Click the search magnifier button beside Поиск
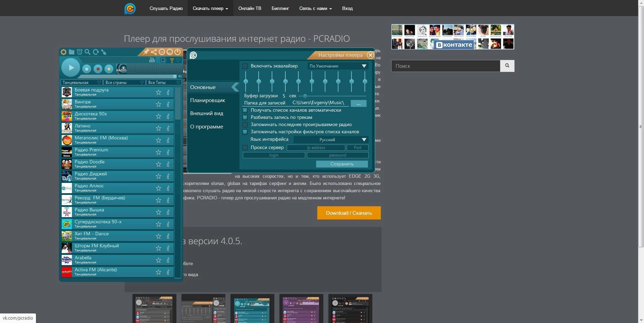The width and height of the screenshot is (644, 323). point(507,66)
